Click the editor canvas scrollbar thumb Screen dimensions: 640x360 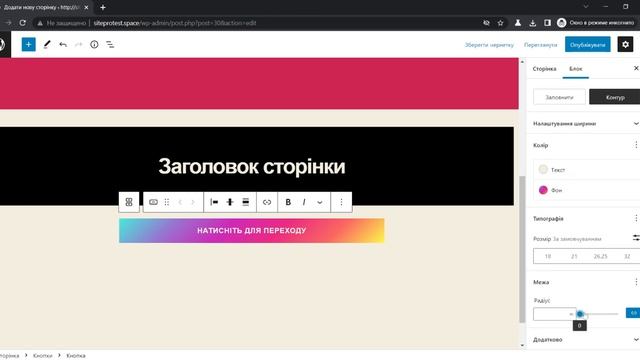tap(522, 249)
